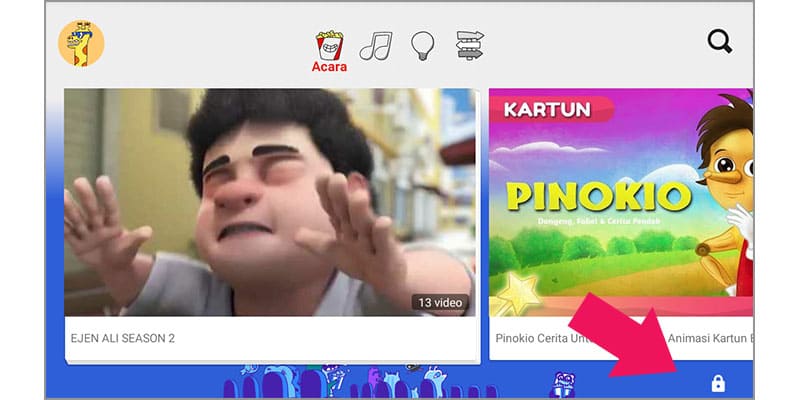The height and width of the screenshot is (400, 800).
Task: Tap the cast robot character icon
Action: coord(563,384)
